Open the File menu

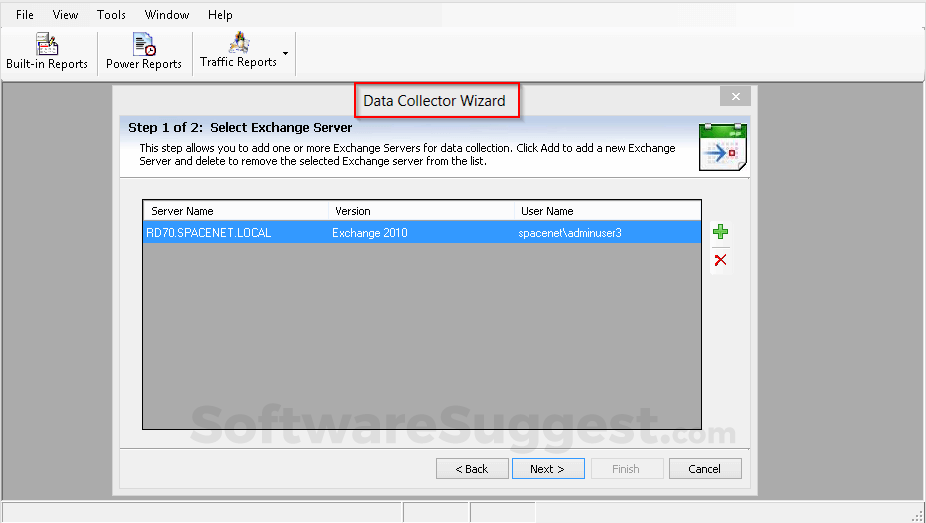coord(25,15)
